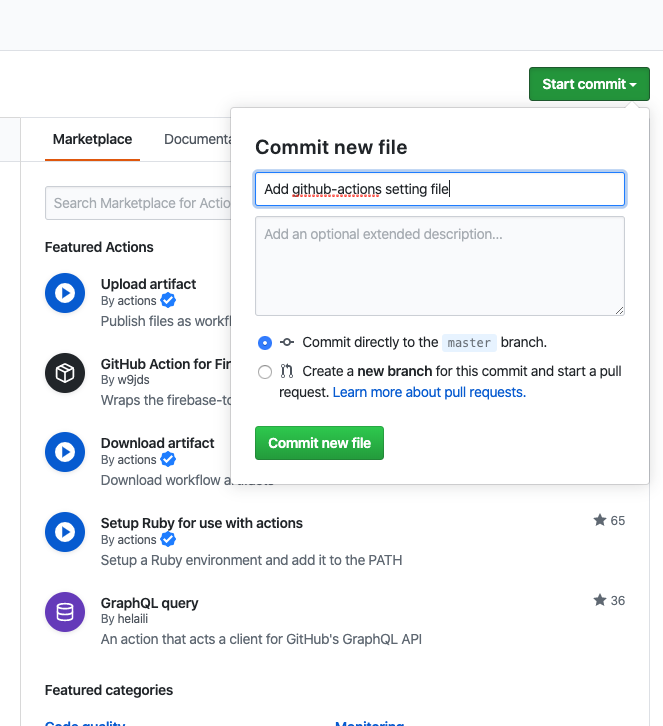The image size is (663, 726).
Task: Click the Commit new file button
Action: (x=319, y=443)
